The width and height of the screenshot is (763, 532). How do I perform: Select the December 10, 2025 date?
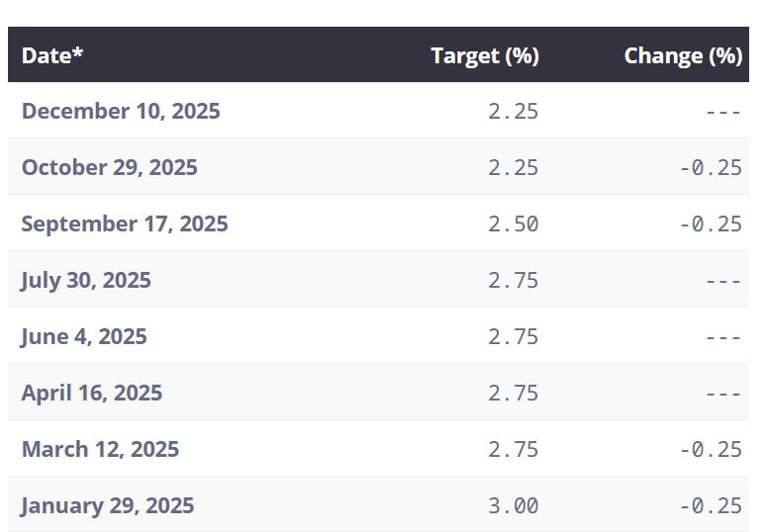coord(121,111)
